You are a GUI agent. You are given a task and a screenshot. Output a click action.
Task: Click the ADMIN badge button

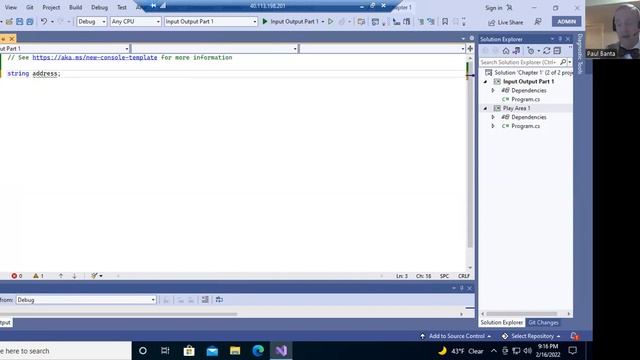[567, 22]
